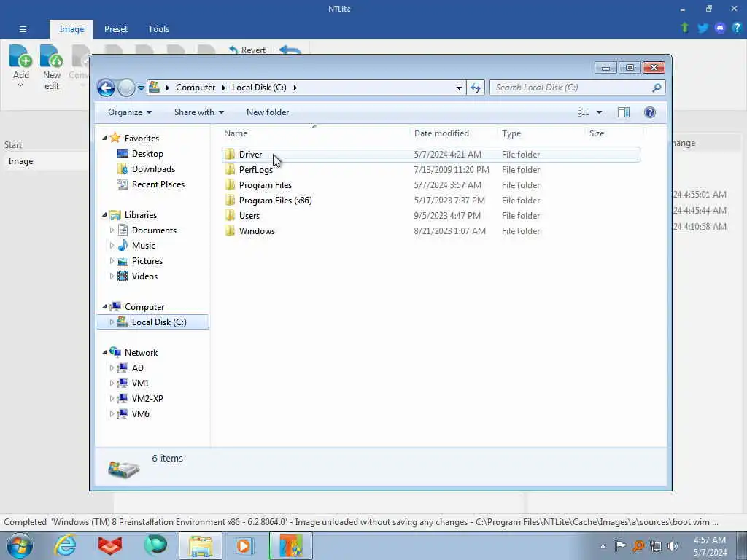The image size is (747, 560).
Task: Expand the VM2-XP network node
Action: (112, 399)
